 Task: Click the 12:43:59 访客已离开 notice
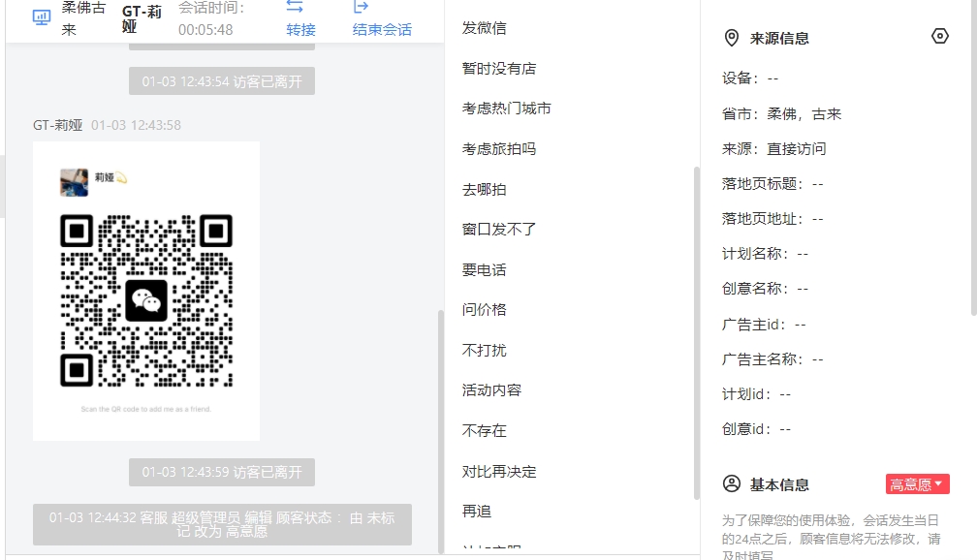pyautogui.click(x=222, y=472)
